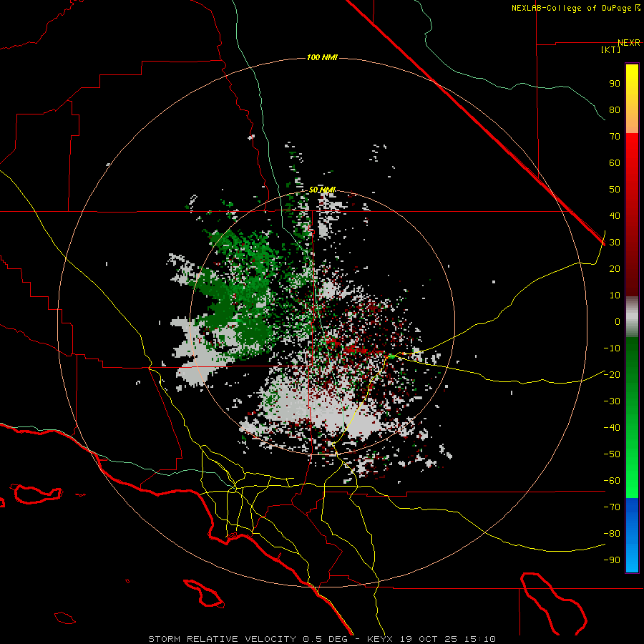Click the positive 40 scale value

pyautogui.click(x=615, y=215)
